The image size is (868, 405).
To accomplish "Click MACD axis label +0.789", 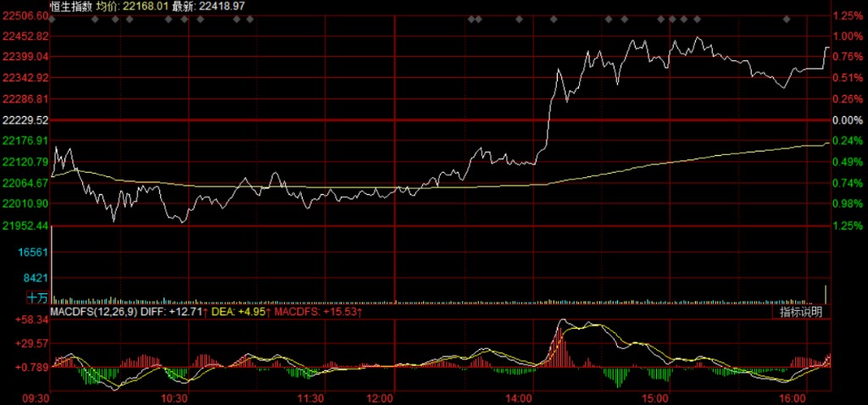I will (x=33, y=366).
